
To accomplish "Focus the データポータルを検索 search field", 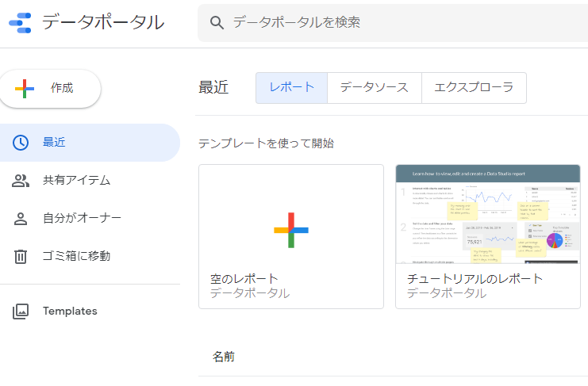I will coord(393,23).
